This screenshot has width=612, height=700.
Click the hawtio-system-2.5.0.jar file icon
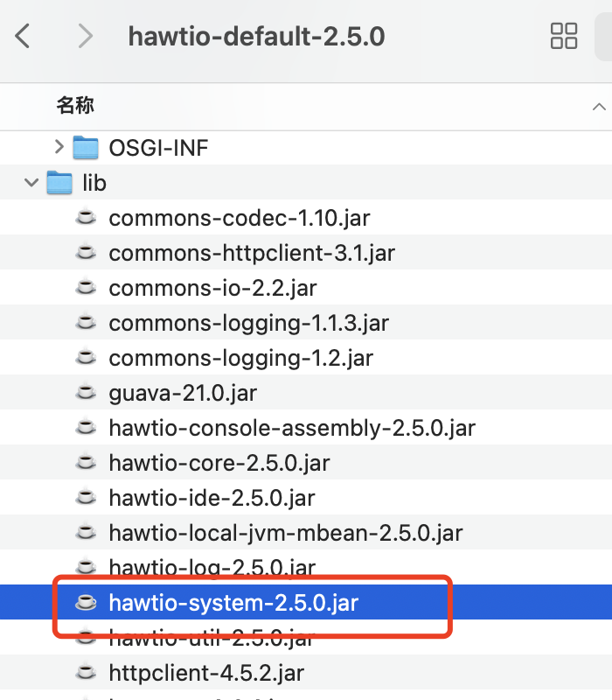click(85, 602)
